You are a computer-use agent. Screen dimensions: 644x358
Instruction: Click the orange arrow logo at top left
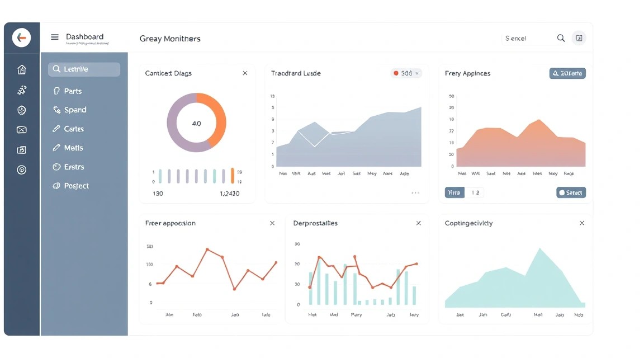point(21,38)
